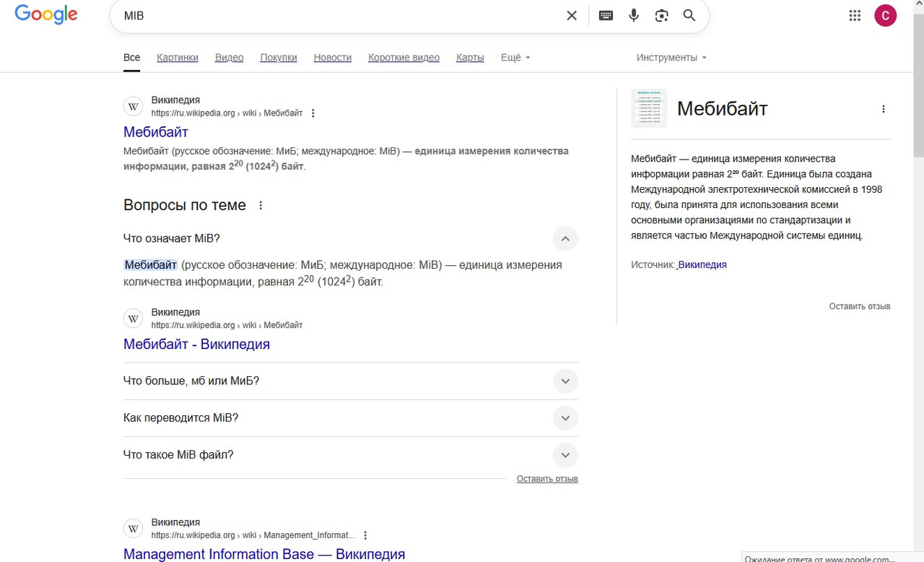Click Wikipedia favicon of Management Information Base result
The width and height of the screenshot is (924, 562).
click(x=134, y=529)
